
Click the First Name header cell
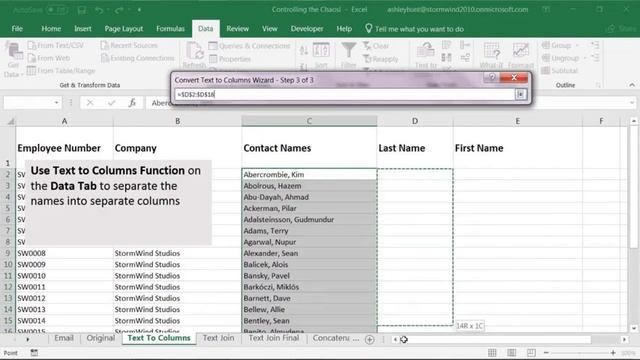tap(517, 148)
